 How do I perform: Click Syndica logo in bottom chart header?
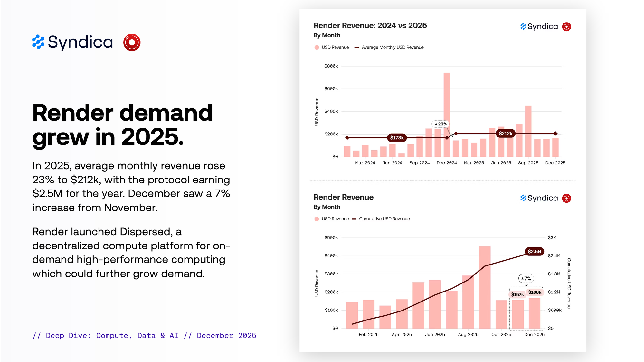pos(539,198)
